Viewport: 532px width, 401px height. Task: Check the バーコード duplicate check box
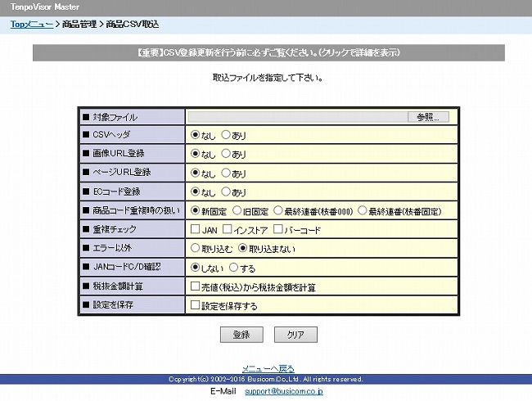[x=278, y=229]
